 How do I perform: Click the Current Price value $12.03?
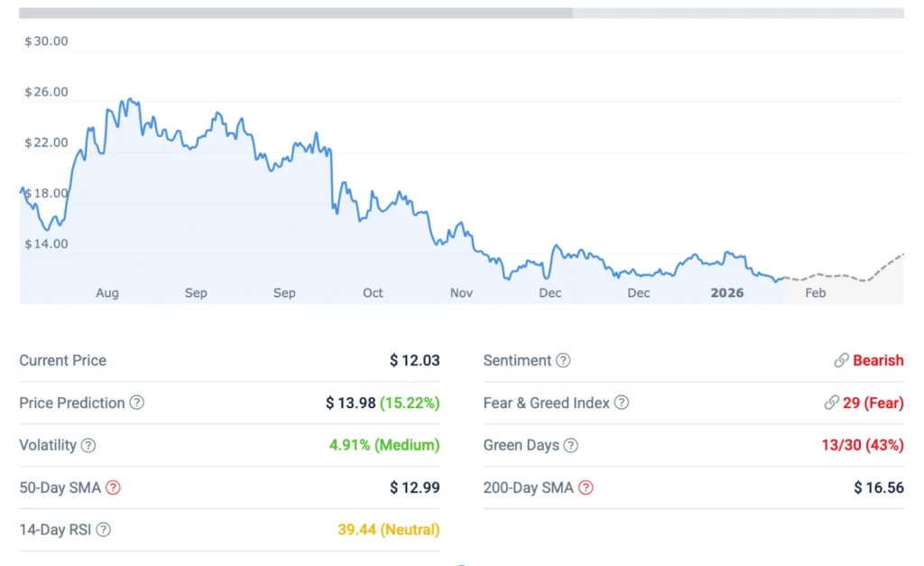pos(415,360)
